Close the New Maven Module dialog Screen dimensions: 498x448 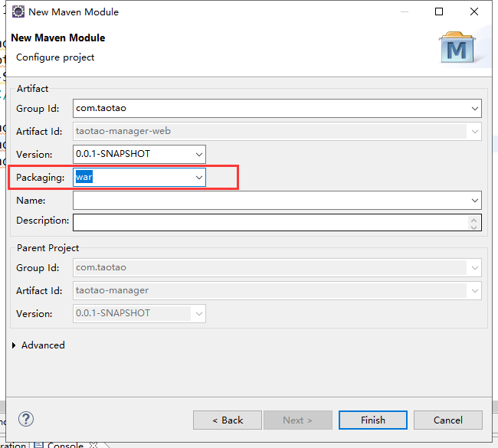(x=473, y=11)
